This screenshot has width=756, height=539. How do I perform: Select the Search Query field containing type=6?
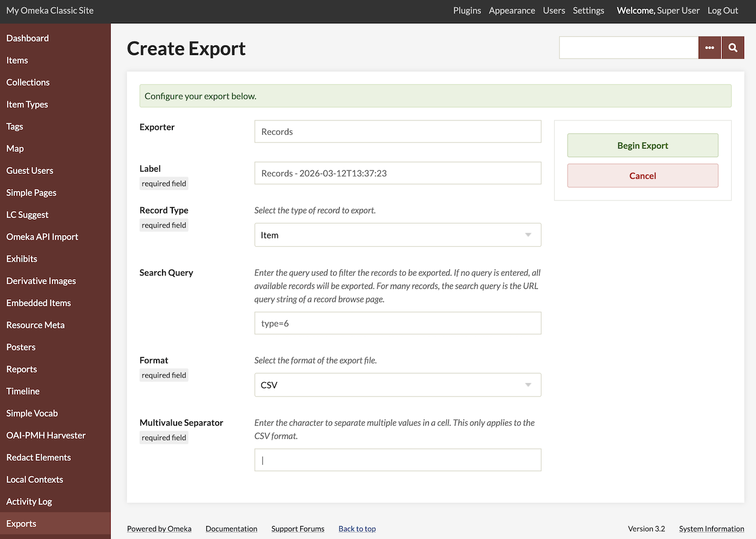click(x=397, y=323)
